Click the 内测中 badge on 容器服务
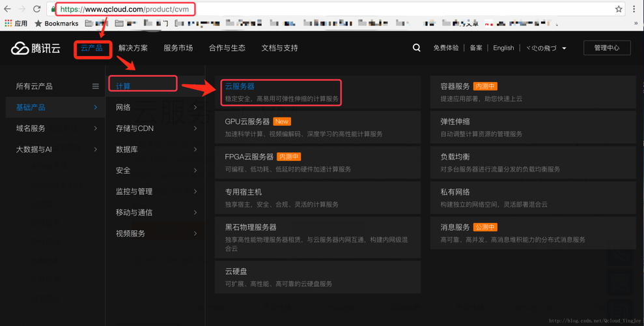The width and height of the screenshot is (644, 326). 485,86
